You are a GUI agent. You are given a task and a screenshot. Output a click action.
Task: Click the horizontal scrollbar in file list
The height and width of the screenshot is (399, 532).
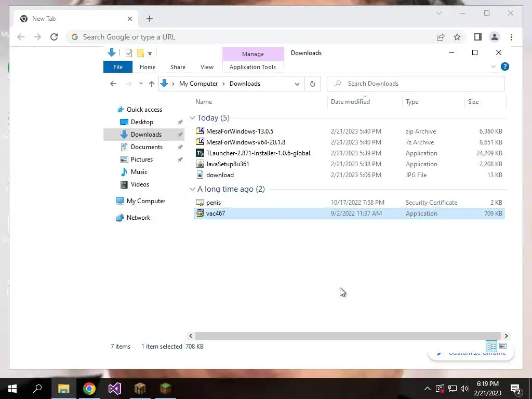tap(348, 336)
